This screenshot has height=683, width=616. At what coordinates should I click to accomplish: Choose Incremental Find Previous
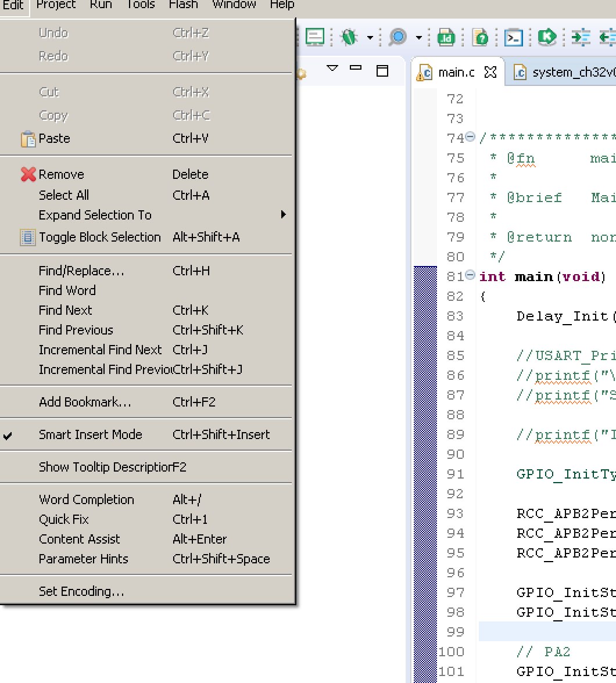pyautogui.click(x=146, y=370)
